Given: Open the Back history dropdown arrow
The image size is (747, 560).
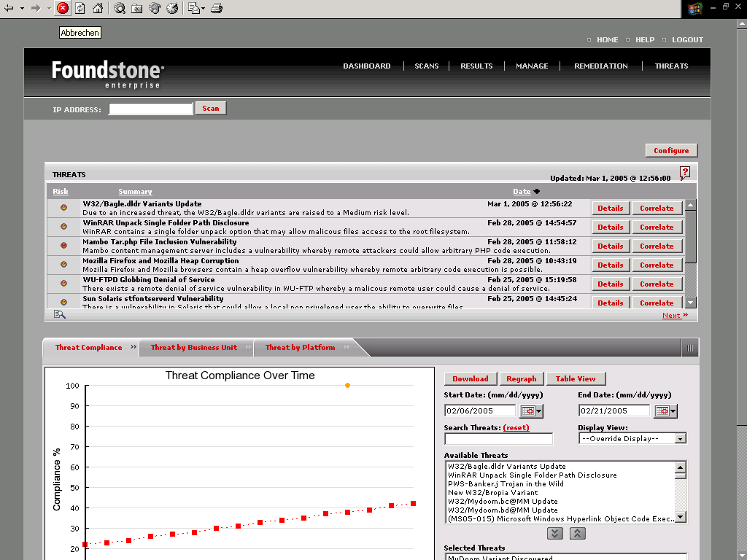Looking at the screenshot, I should point(22,9).
